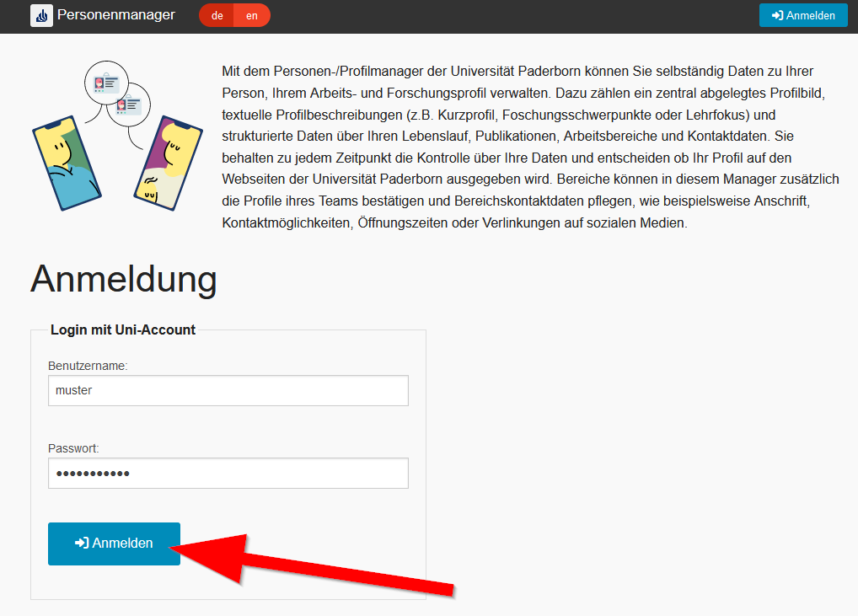Focus the Passwort input field
The width and height of the screenshot is (858, 616).
pyautogui.click(x=228, y=473)
